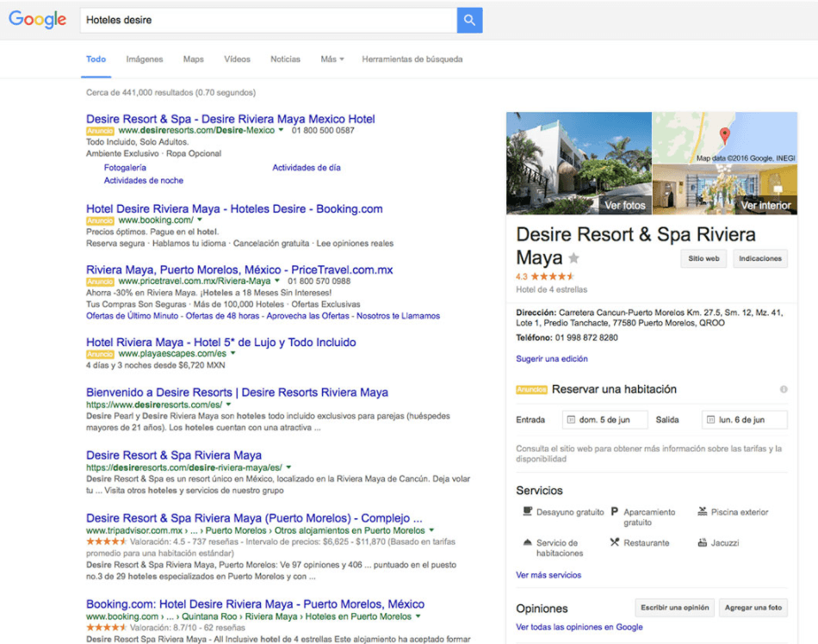818x644 pixels.
Task: Open dropdown arrow next to Hoteles en Puerto Morelos
Action: pyautogui.click(x=418, y=616)
